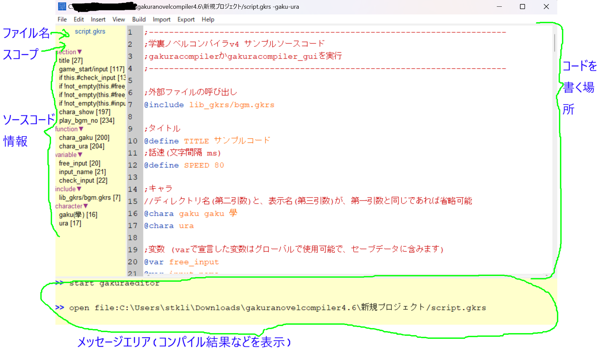Collapse the section group in sidebar
The image size is (610, 364).
(x=79, y=52)
